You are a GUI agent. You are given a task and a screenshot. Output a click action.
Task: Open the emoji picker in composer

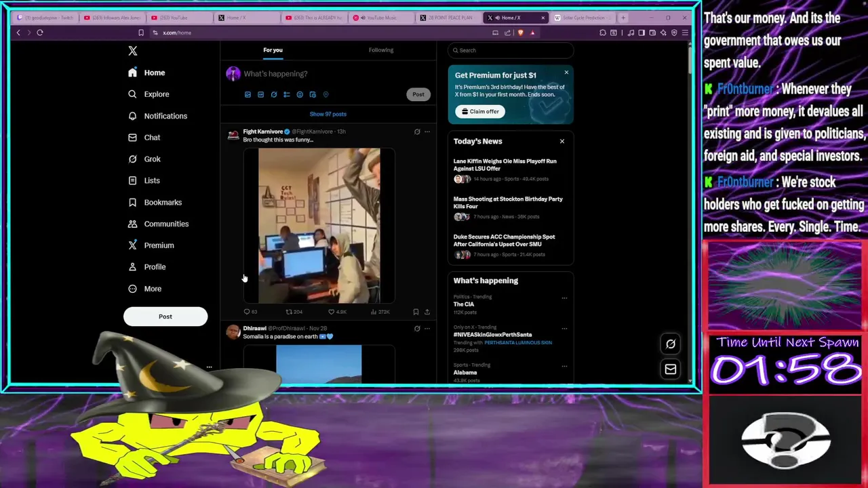300,95
